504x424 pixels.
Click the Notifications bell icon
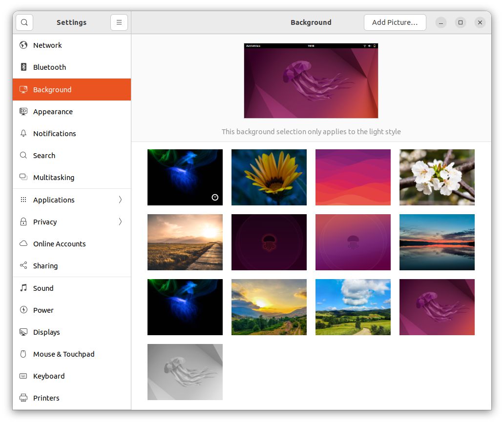pyautogui.click(x=23, y=134)
